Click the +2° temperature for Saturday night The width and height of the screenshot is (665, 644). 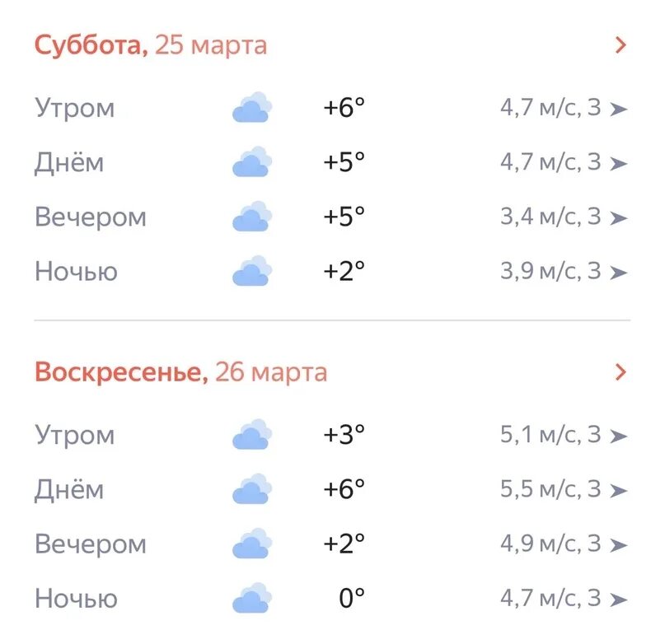pos(344,271)
